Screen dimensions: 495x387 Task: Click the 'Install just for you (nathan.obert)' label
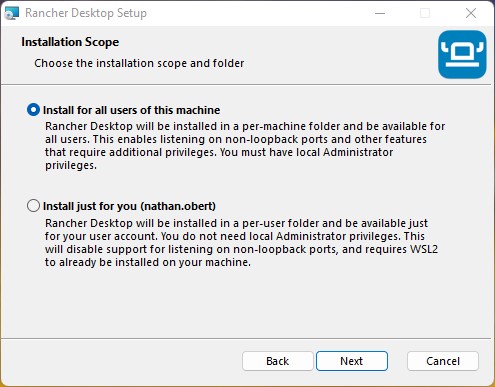(129, 206)
